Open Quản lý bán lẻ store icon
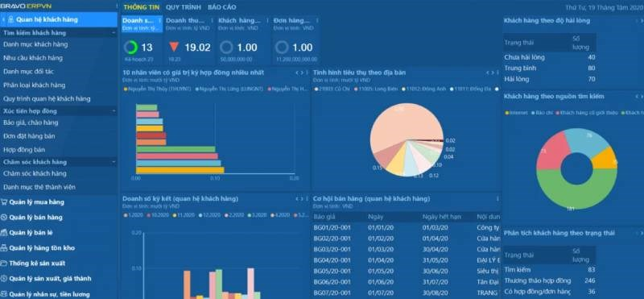The width and height of the screenshot is (644, 299). click(x=4, y=232)
